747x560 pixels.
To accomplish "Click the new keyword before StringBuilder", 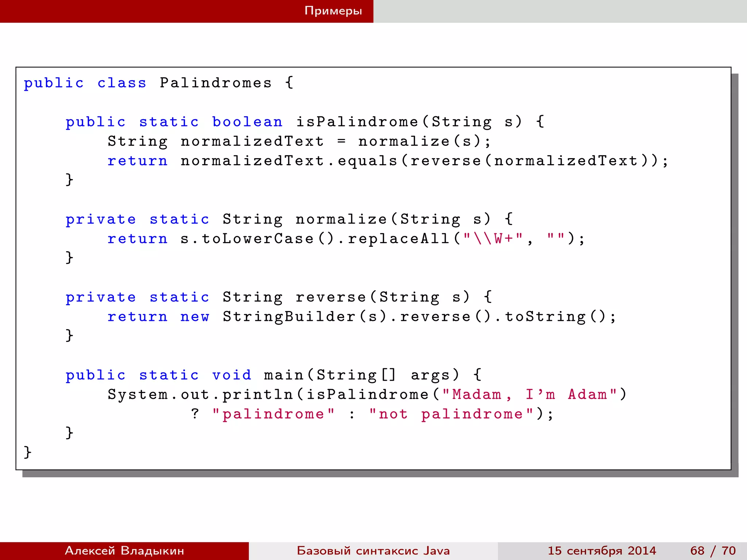I will [195, 317].
